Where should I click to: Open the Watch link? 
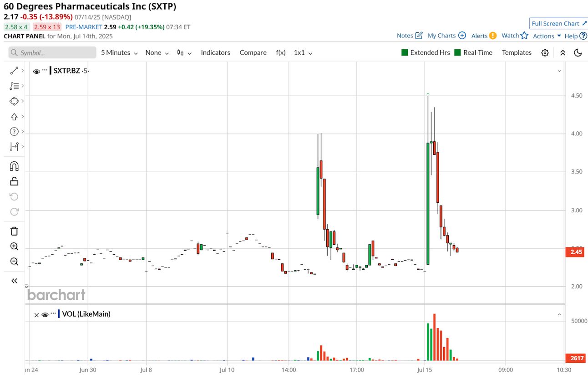pyautogui.click(x=510, y=36)
